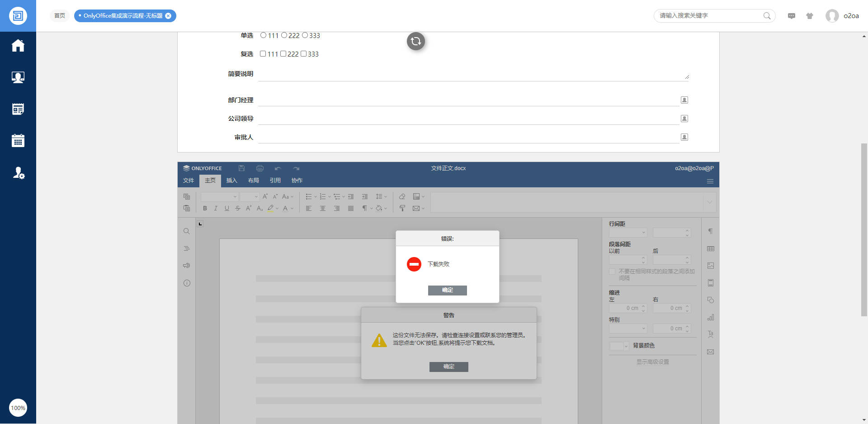
Task: Expand the styles gallery arrow
Action: click(x=709, y=202)
